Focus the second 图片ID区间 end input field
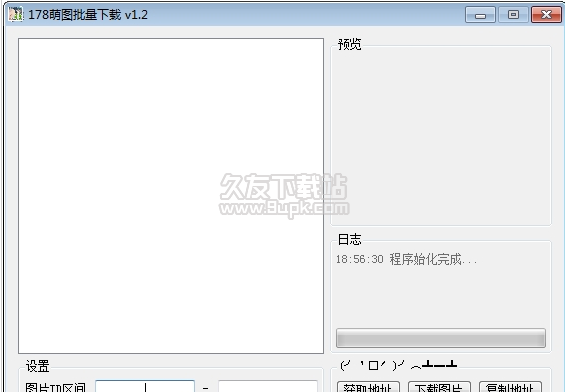This screenshot has height=392, width=565. pos(268,386)
